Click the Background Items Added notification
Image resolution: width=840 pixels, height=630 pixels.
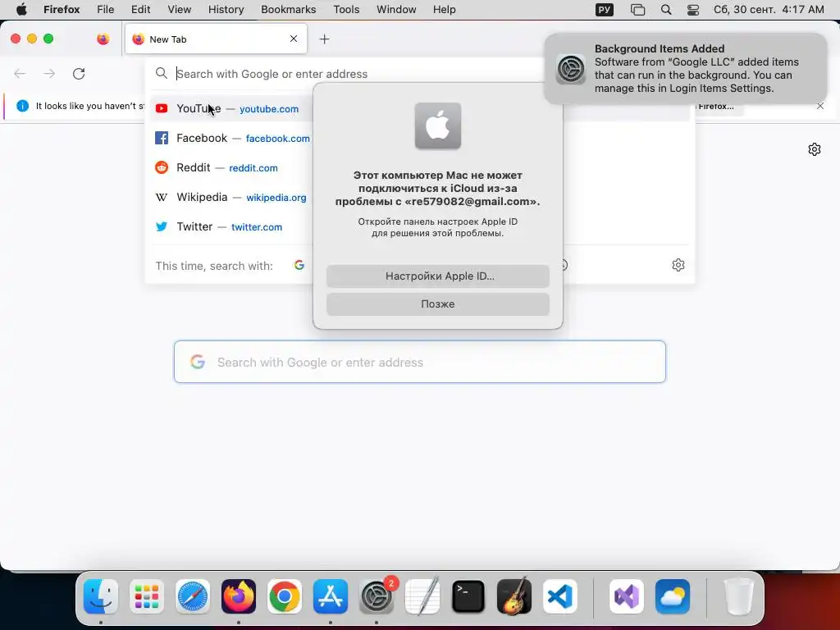pos(686,69)
